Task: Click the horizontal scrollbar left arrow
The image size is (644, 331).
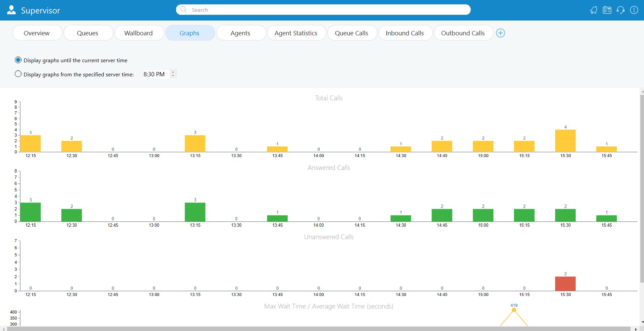Action: [3, 329]
